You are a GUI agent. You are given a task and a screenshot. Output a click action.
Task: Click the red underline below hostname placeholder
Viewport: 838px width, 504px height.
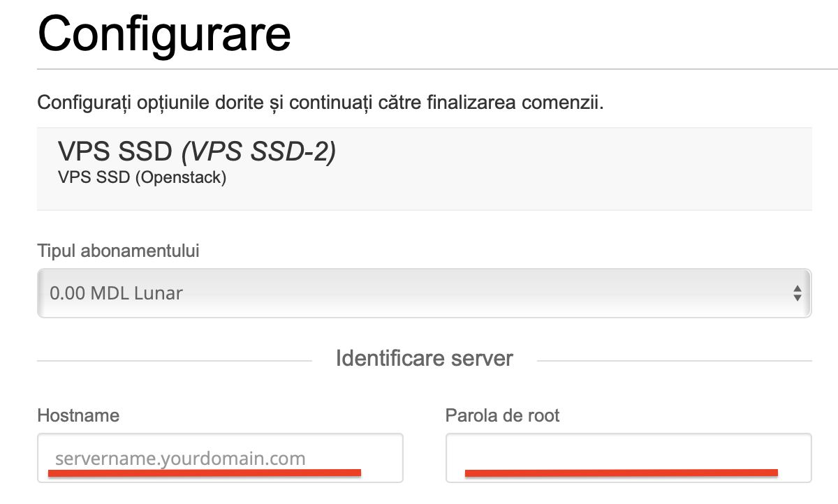pos(204,473)
